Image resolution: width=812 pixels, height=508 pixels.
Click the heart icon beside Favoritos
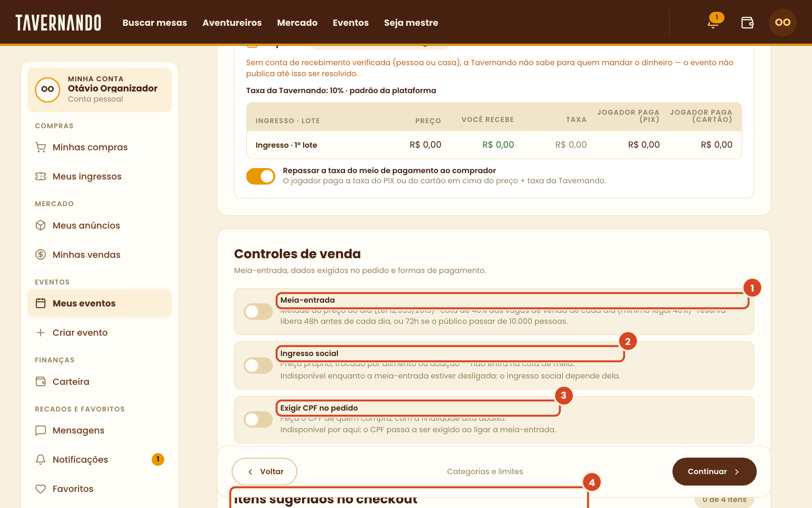click(41, 489)
